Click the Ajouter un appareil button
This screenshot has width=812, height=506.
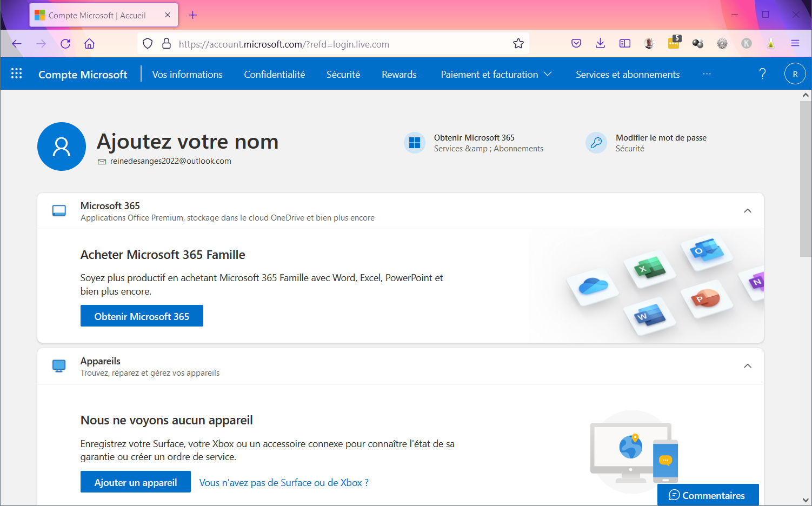pyautogui.click(x=136, y=482)
